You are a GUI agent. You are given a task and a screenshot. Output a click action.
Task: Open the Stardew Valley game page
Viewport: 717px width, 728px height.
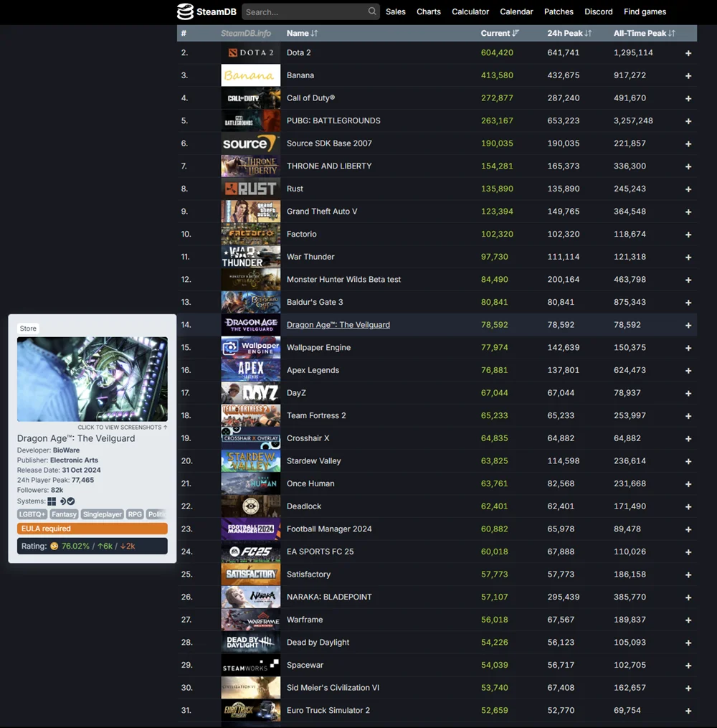click(x=314, y=461)
